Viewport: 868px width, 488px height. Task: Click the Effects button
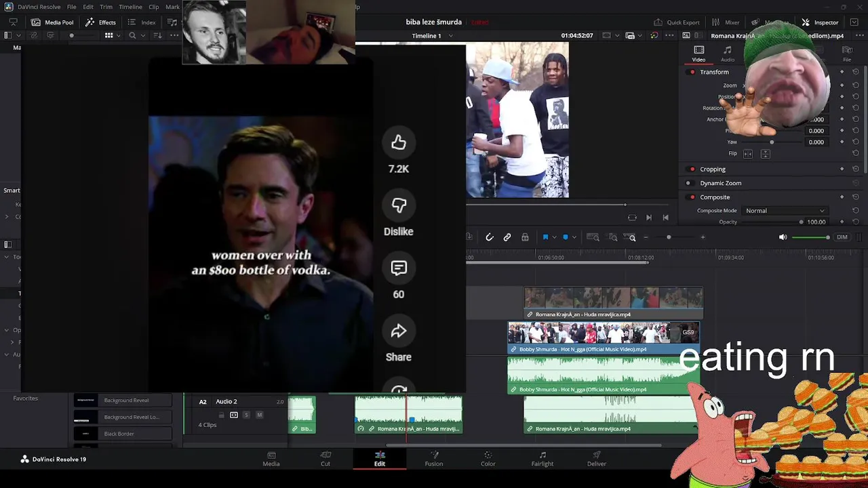[x=100, y=22]
